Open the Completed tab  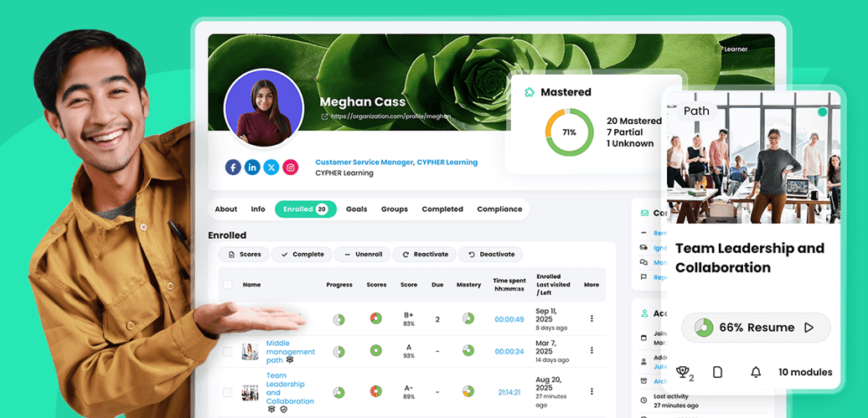pyautogui.click(x=442, y=209)
